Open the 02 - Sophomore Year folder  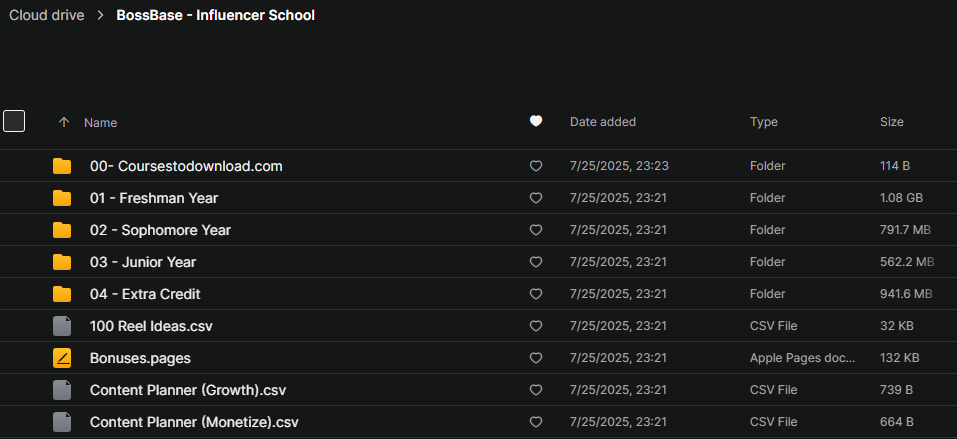[161, 230]
